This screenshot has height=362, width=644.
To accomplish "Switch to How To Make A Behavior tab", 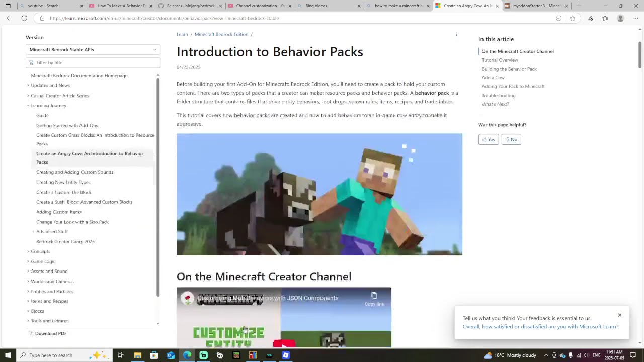I will tap(121, 6).
